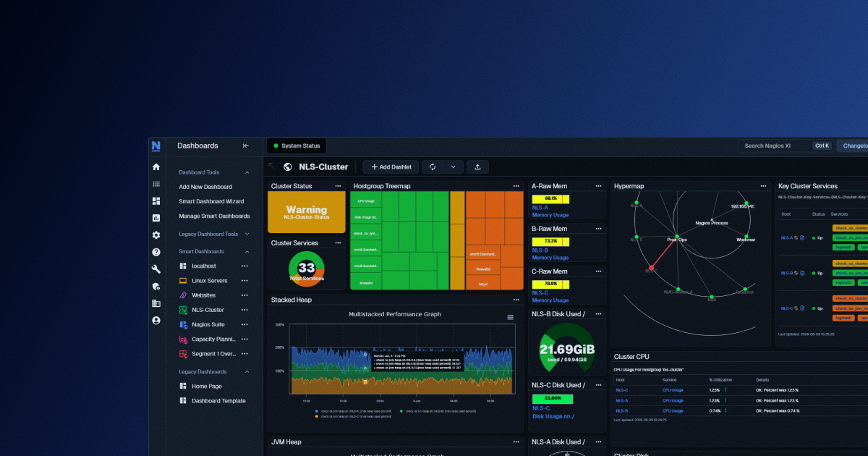
Task: Click the Nagios N logo in the sidebar
Action: point(156,145)
